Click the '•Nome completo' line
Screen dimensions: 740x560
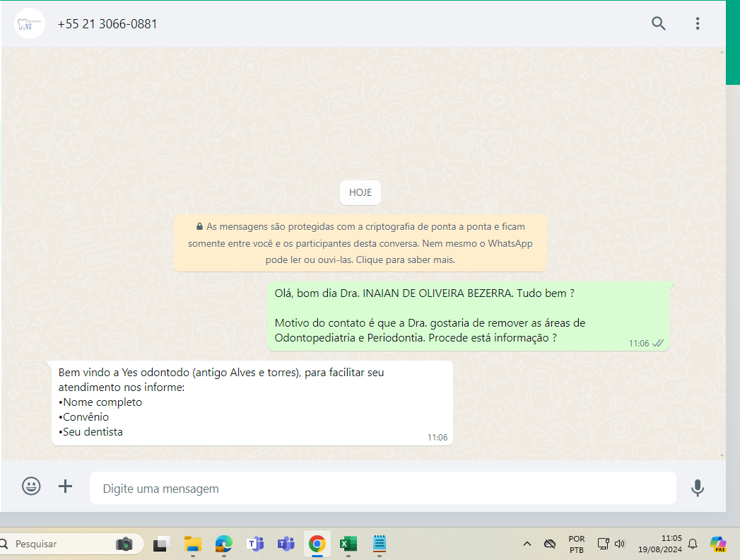100,402
